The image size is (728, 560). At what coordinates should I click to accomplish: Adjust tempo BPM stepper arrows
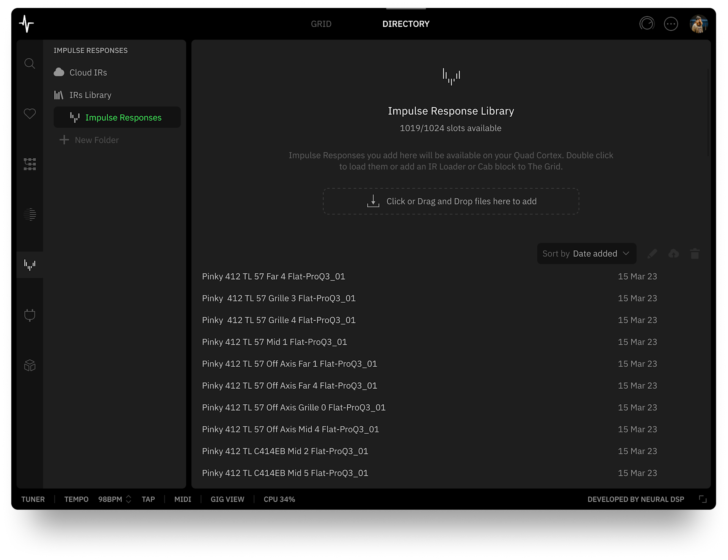[x=129, y=499]
